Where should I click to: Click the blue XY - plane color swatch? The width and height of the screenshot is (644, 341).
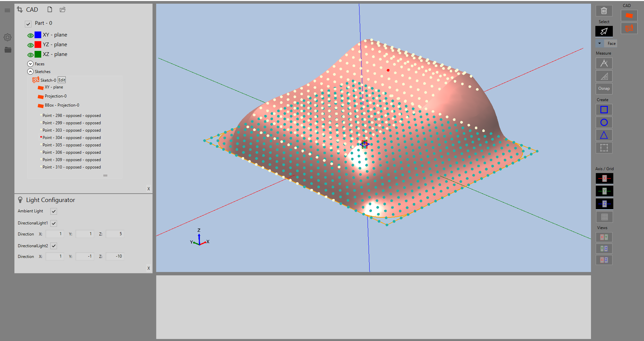click(38, 35)
